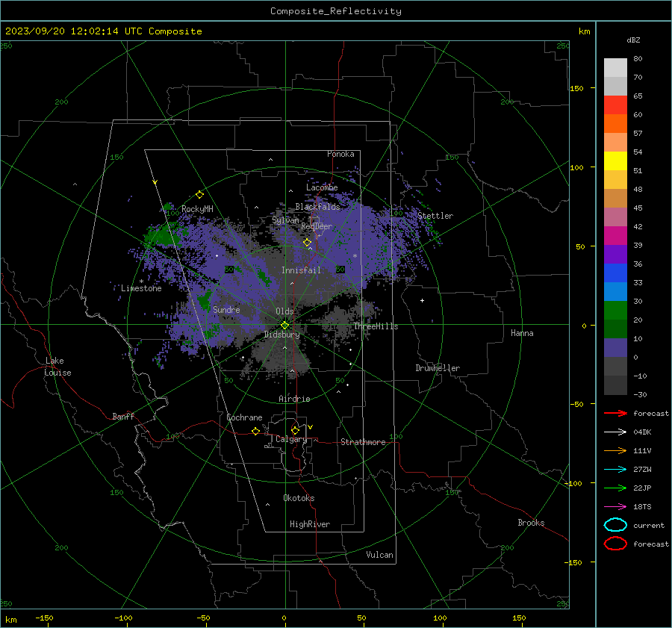Click the yellow diamond marker above Calgary label
The image size is (672, 628).
pos(295,430)
